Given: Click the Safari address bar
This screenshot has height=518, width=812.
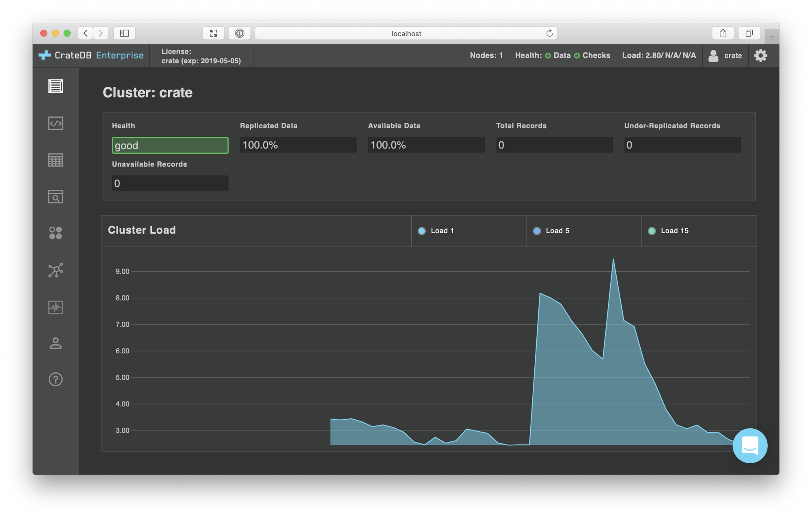Looking at the screenshot, I should 406,33.
